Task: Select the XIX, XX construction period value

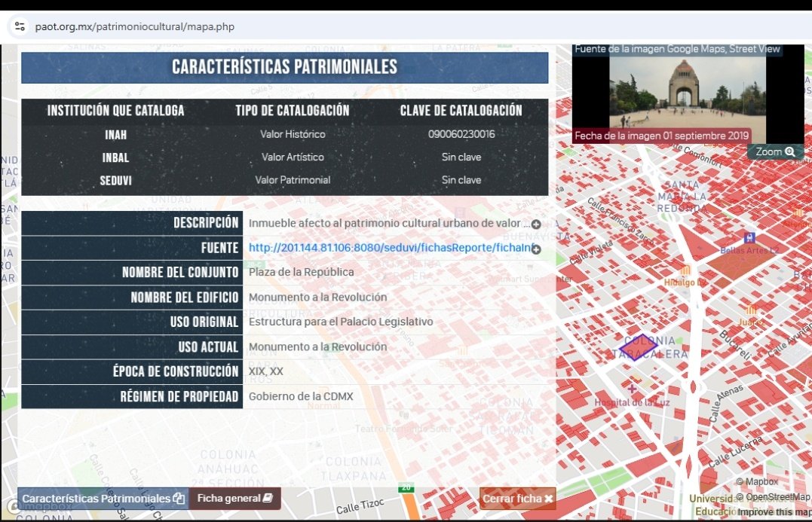Action: coord(265,371)
